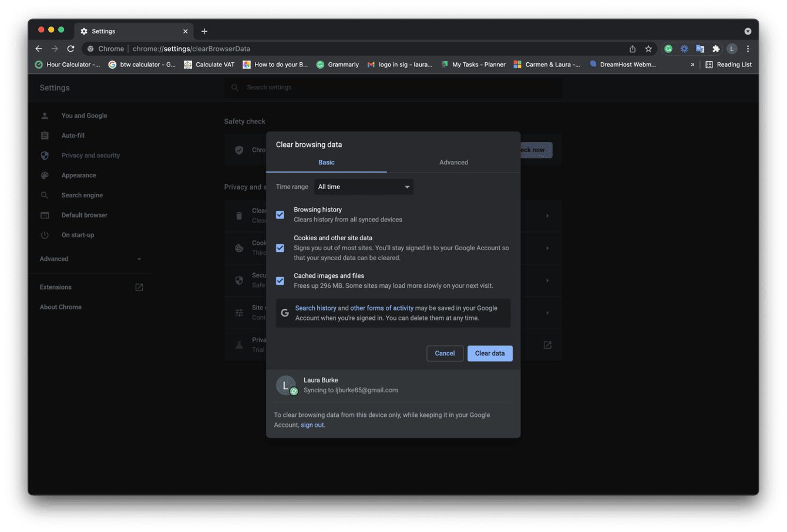Image resolution: width=787 pixels, height=532 pixels.
Task: Open the sign out link
Action: 312,425
